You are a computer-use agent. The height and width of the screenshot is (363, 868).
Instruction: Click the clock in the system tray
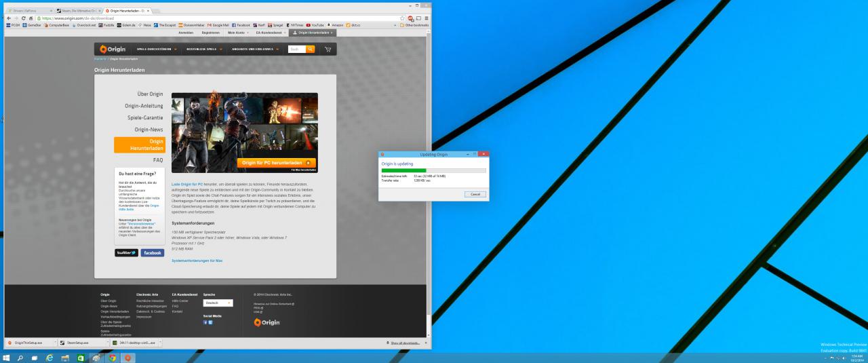coord(857,358)
